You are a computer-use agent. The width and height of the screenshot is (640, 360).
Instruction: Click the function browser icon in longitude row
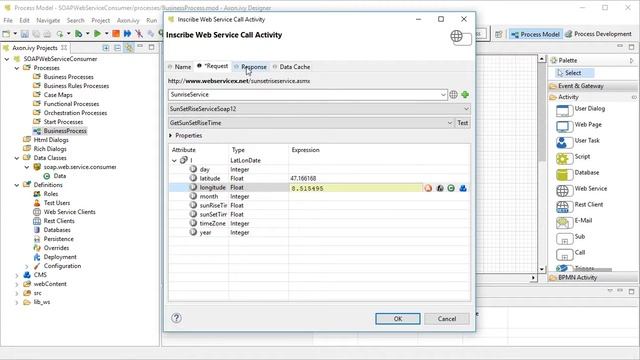(x=440, y=188)
